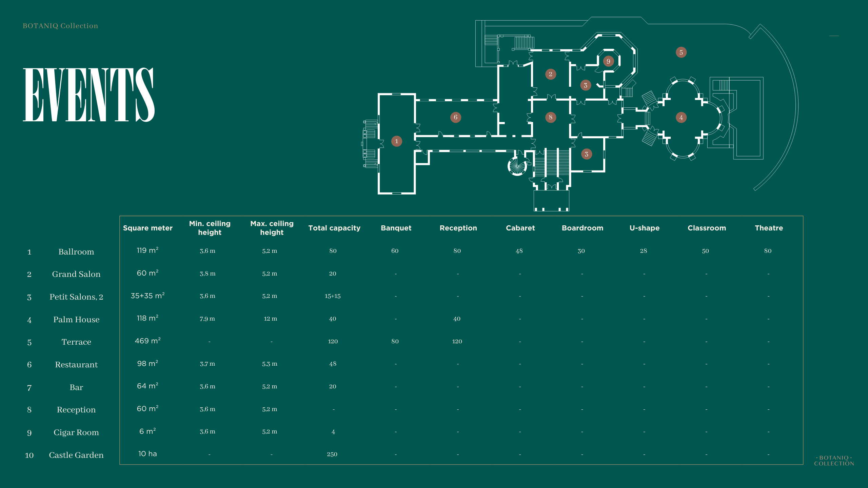
Task: Click the Theatre column header
Action: click(x=769, y=228)
